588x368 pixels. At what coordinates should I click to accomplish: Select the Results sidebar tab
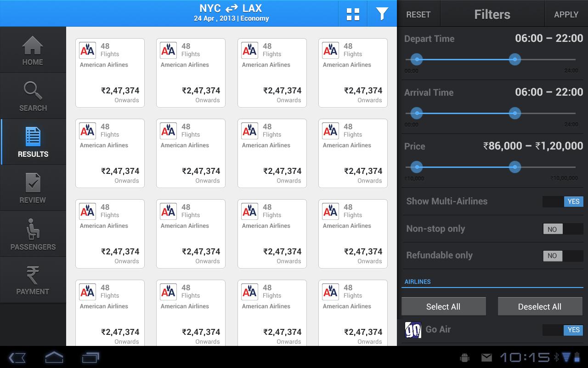pos(33,142)
